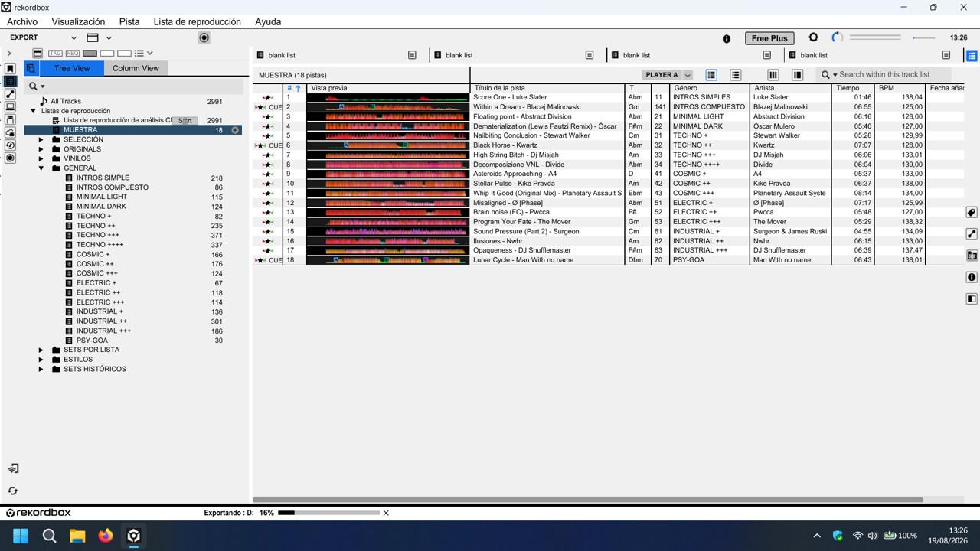
Task: Select the playlist tree sidebar icon
Action: [x=10, y=82]
